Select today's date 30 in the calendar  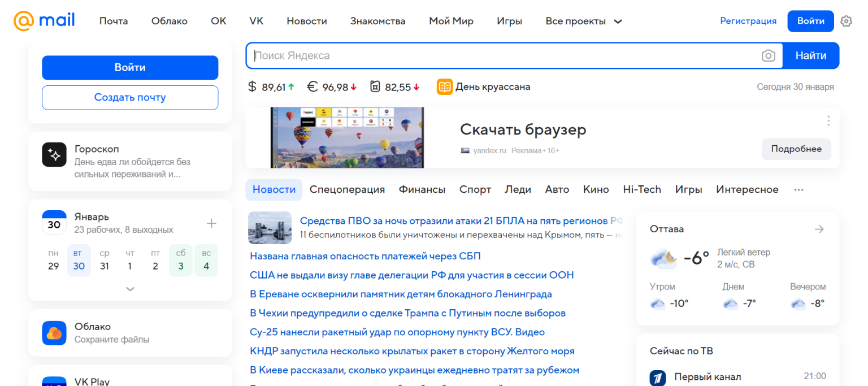(79, 266)
